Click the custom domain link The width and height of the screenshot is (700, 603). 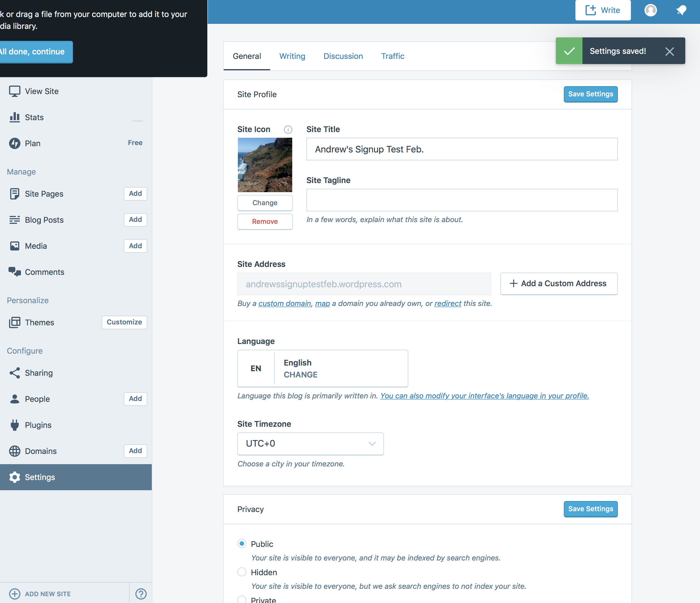[x=285, y=303]
